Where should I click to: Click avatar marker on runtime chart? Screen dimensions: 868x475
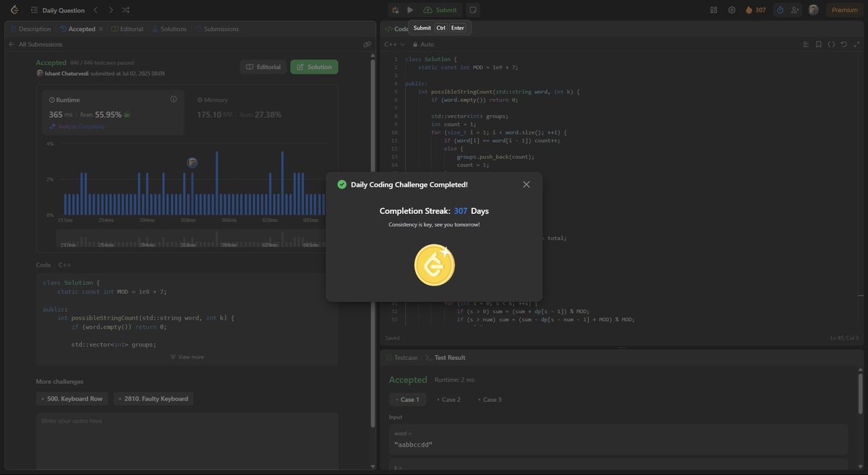click(192, 163)
